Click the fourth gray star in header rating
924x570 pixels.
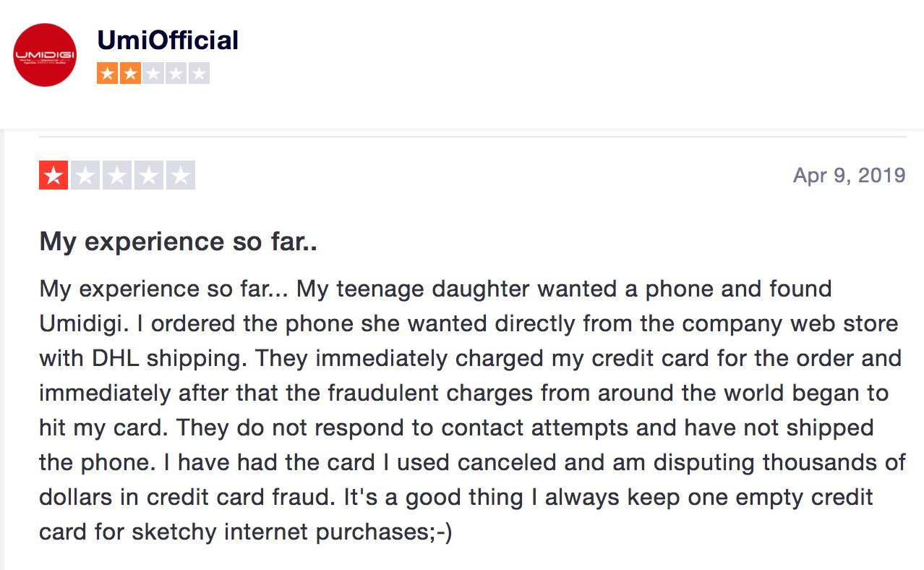point(176,73)
